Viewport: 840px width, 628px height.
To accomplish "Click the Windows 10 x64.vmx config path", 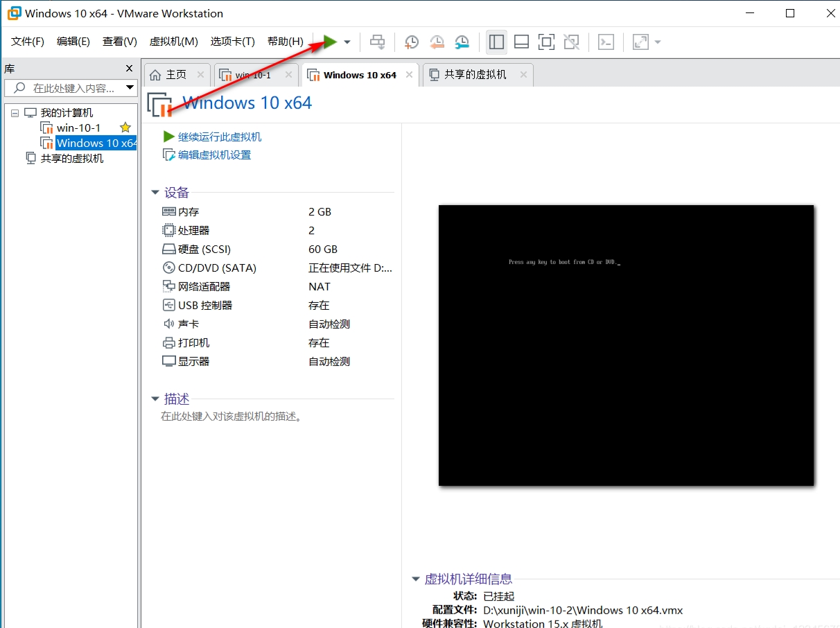I will click(583, 610).
